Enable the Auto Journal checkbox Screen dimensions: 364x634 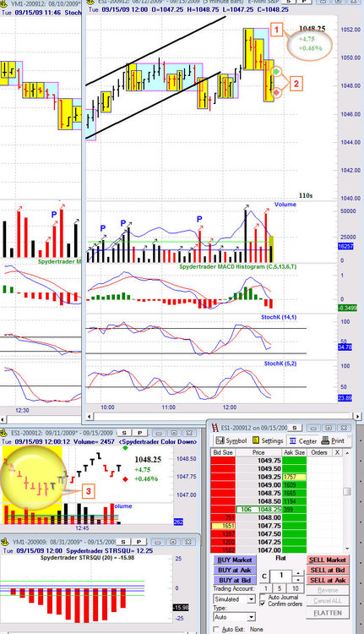pyautogui.click(x=263, y=597)
